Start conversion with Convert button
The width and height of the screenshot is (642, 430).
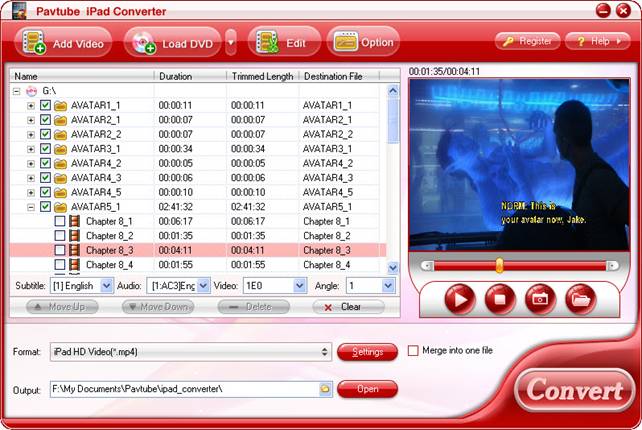coord(575,390)
